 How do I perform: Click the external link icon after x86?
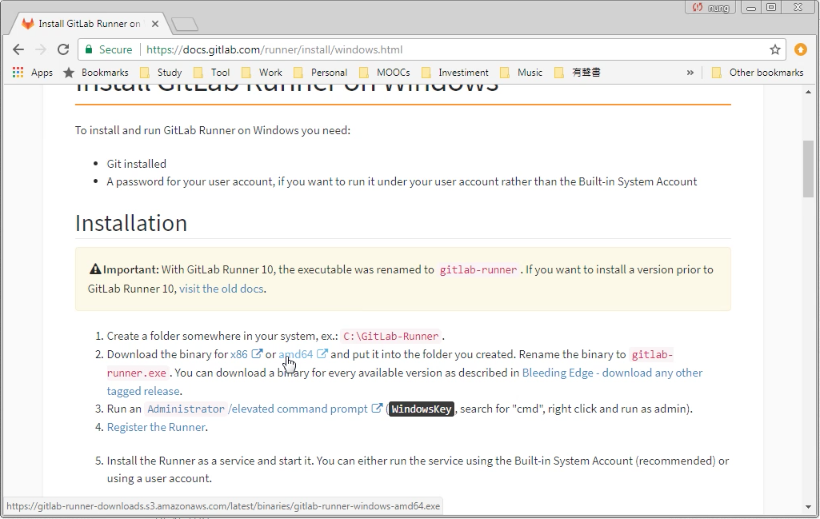pyautogui.click(x=256, y=354)
